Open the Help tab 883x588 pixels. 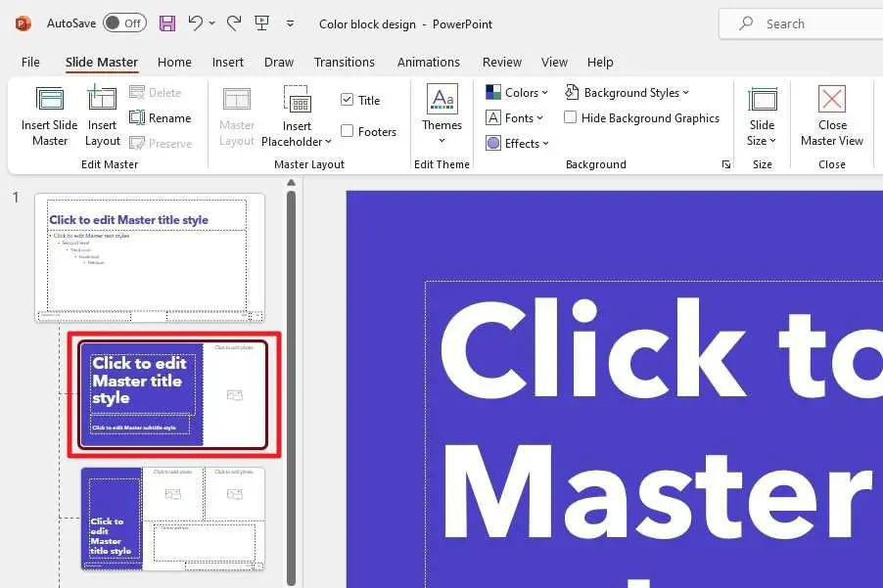click(x=600, y=62)
